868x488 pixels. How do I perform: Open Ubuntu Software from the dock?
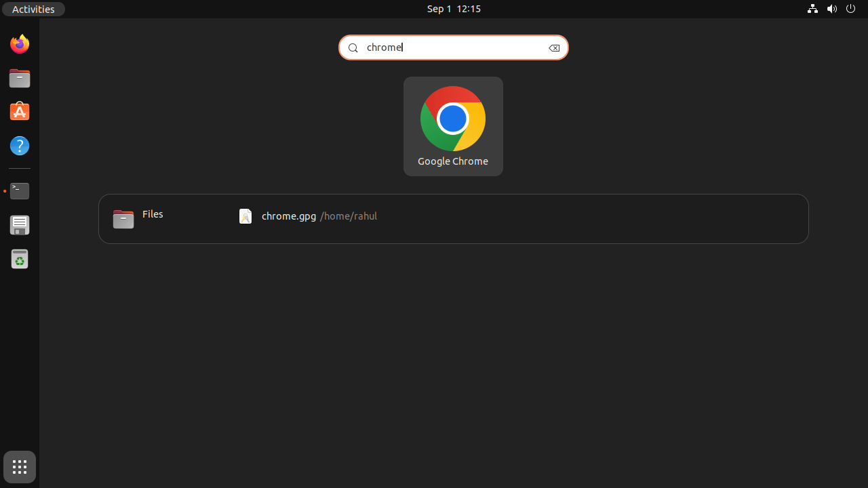[x=19, y=111]
